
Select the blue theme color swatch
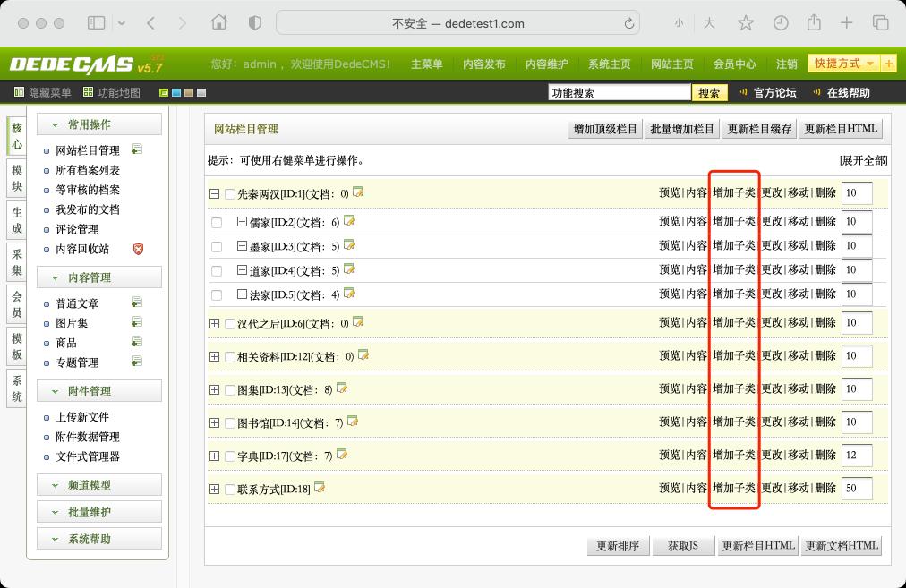pyautogui.click(x=176, y=92)
